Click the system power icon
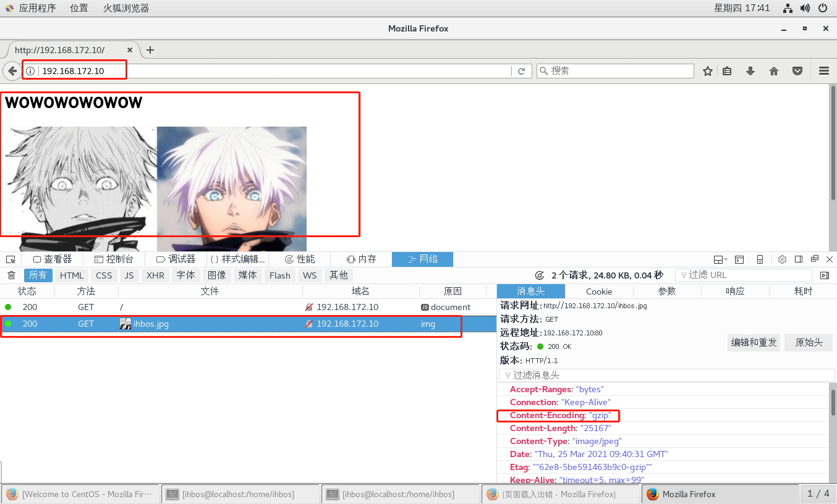 click(x=823, y=8)
